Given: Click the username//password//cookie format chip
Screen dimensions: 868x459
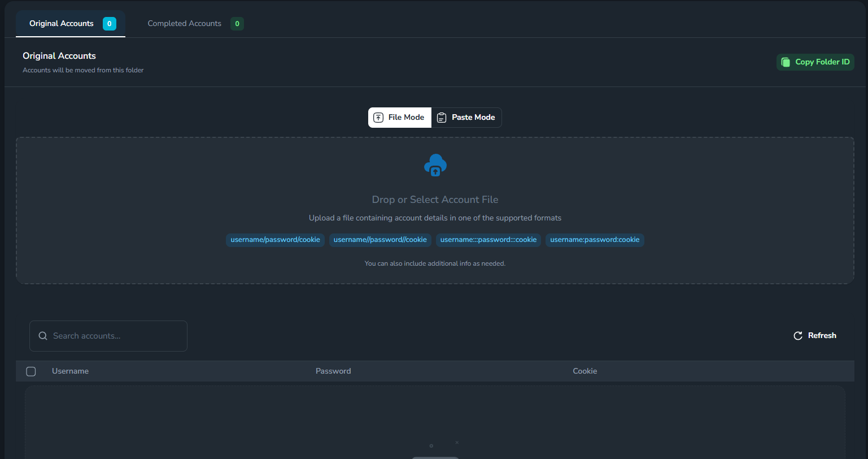Looking at the screenshot, I should click(380, 240).
